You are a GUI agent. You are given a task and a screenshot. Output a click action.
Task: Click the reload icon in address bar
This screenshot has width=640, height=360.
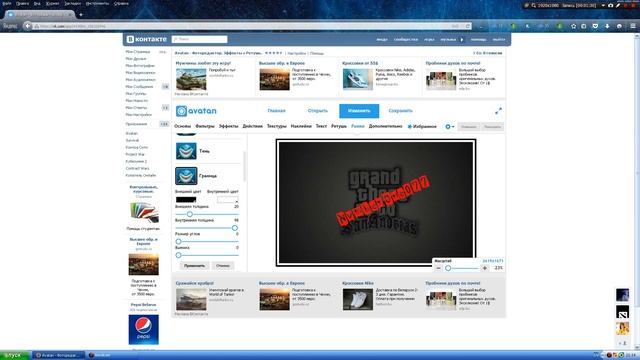pyautogui.click(x=468, y=26)
